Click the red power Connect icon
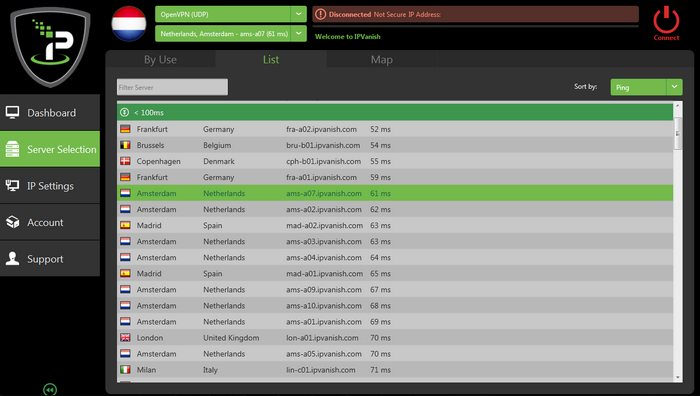 click(666, 19)
